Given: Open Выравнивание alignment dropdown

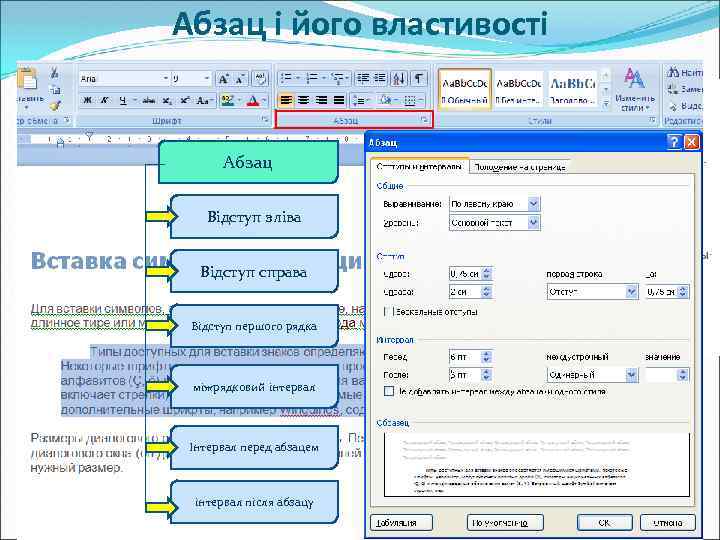Looking at the screenshot, I should coord(533,203).
